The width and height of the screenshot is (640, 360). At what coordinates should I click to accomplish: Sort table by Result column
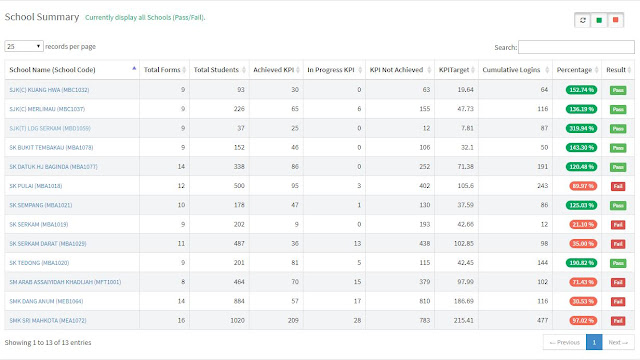click(618, 70)
